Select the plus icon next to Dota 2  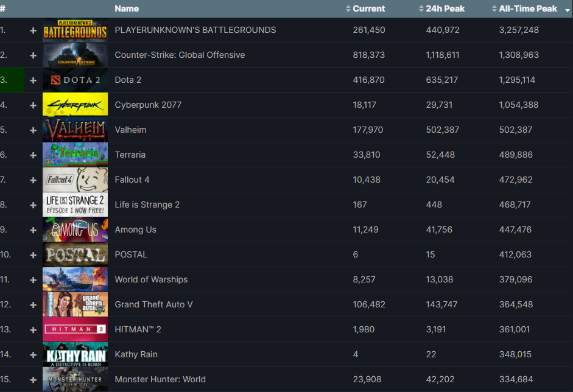point(33,80)
